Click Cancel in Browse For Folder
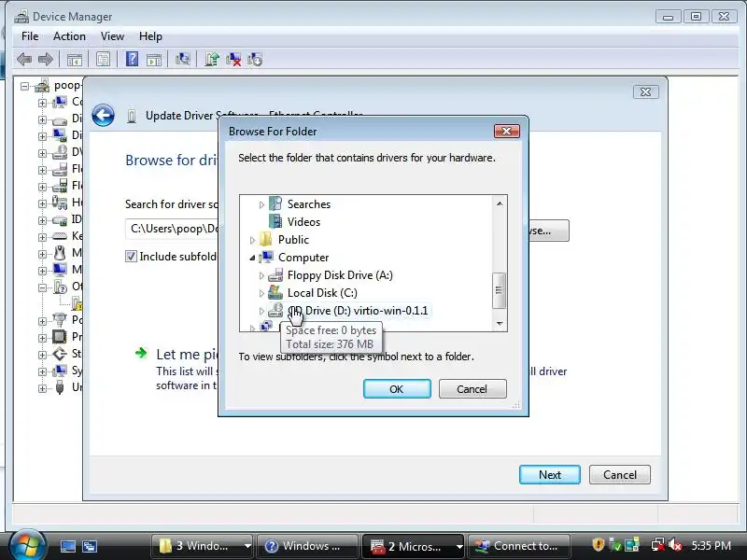This screenshot has width=747, height=560. click(472, 388)
